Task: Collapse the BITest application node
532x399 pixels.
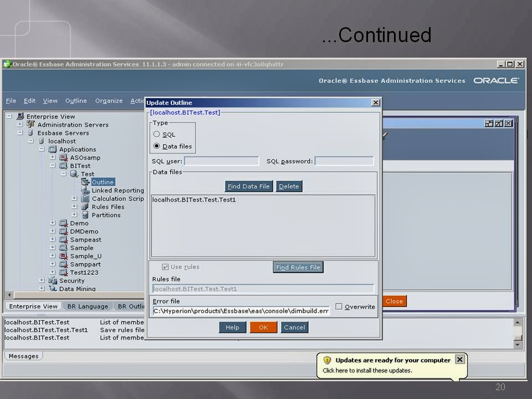Action: click(x=53, y=166)
